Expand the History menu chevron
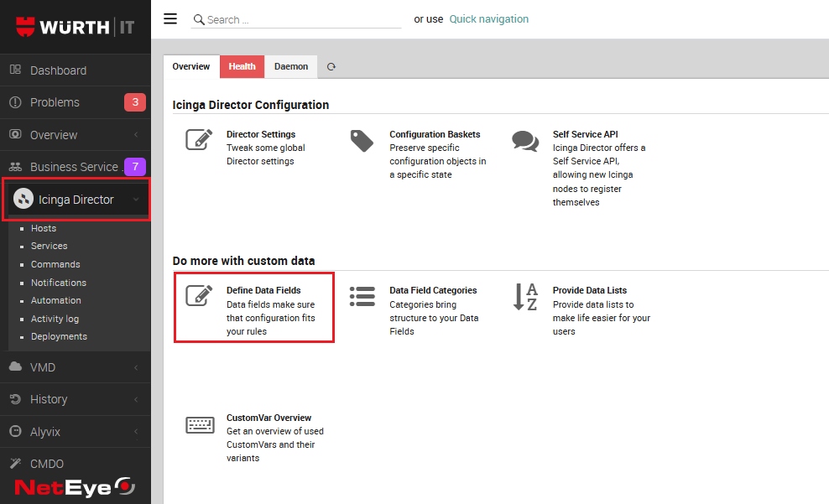This screenshot has width=829, height=504. 136,399
